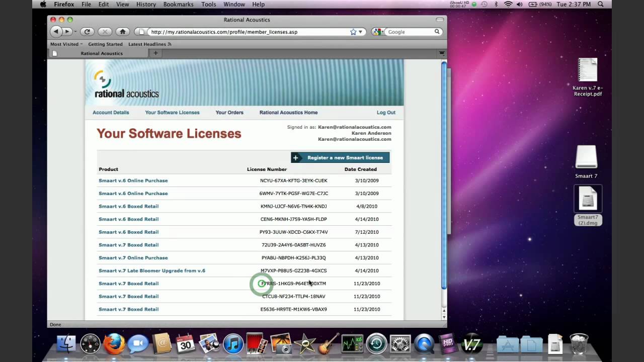This screenshot has height=362, width=644.
Task: Open the Window menu
Action: click(234, 5)
